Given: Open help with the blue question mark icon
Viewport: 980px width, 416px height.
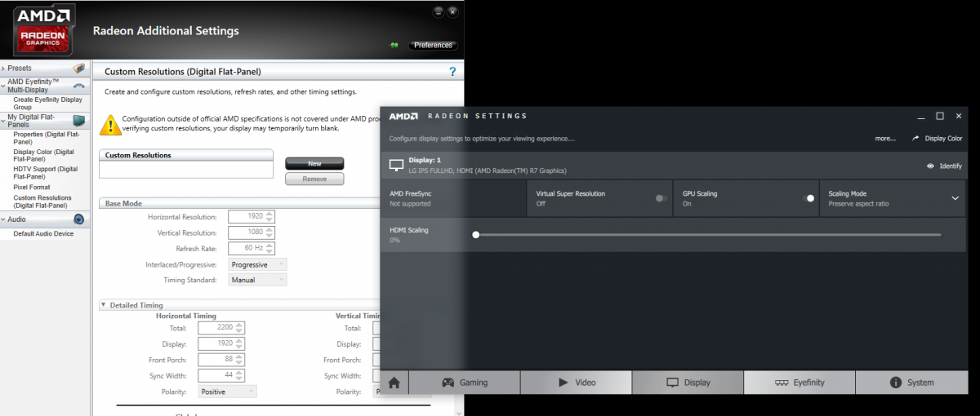Looking at the screenshot, I should 452,72.
